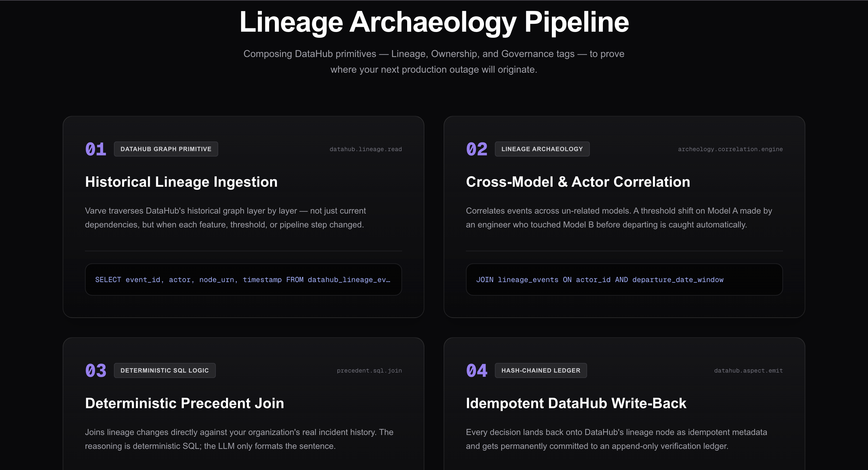Click the "Lineage Archaeology Pipeline" heading
The image size is (868, 470).
(434, 22)
